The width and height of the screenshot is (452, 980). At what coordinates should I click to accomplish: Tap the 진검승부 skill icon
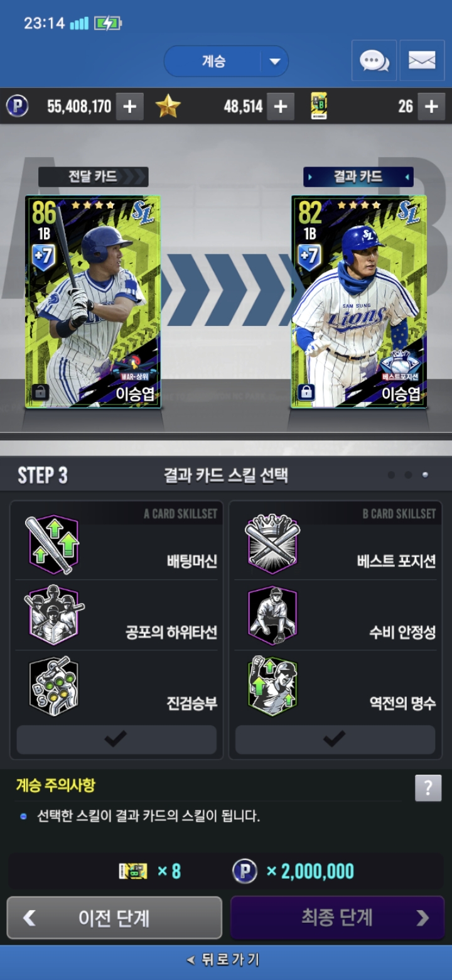pos(53,686)
